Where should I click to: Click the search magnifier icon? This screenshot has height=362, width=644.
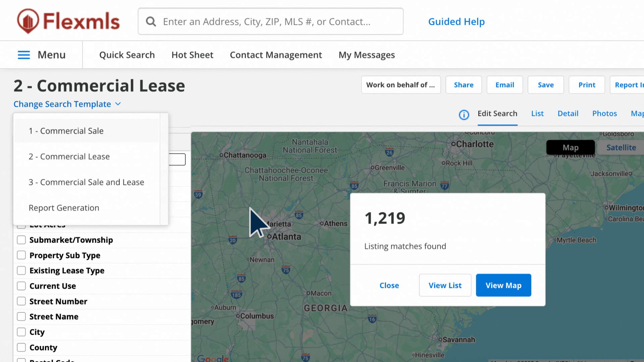pos(151,22)
